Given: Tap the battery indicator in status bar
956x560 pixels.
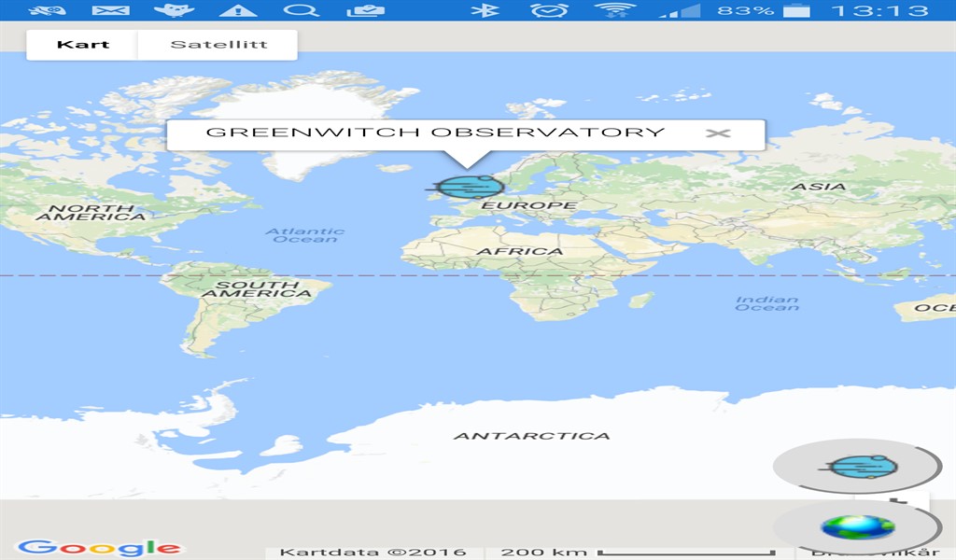Looking at the screenshot, I should [794, 13].
